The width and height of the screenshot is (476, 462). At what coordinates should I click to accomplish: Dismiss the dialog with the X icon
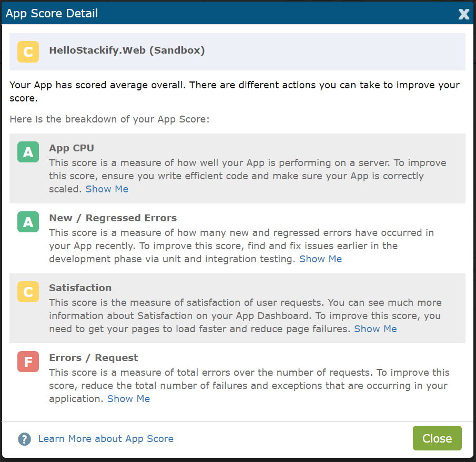pyautogui.click(x=464, y=14)
